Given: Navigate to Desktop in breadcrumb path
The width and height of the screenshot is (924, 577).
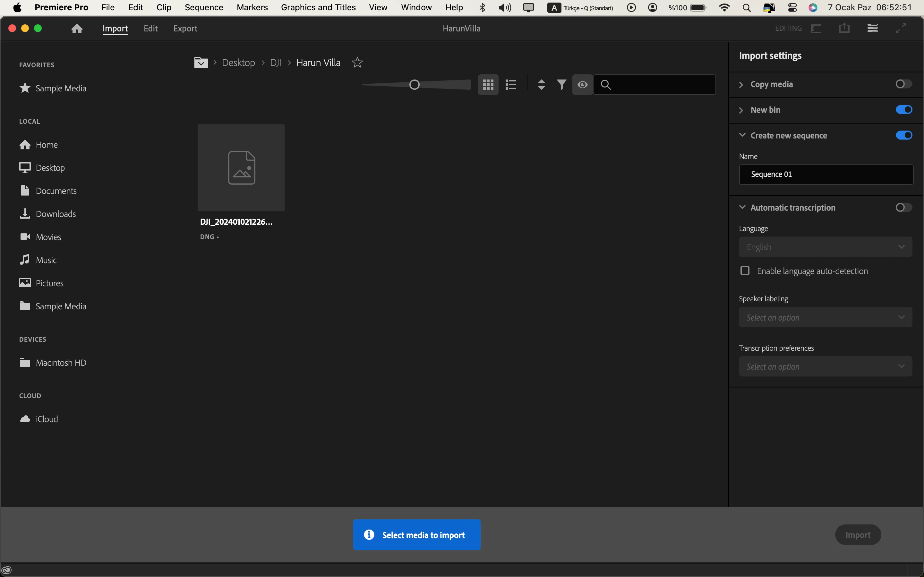Looking at the screenshot, I should (x=238, y=63).
